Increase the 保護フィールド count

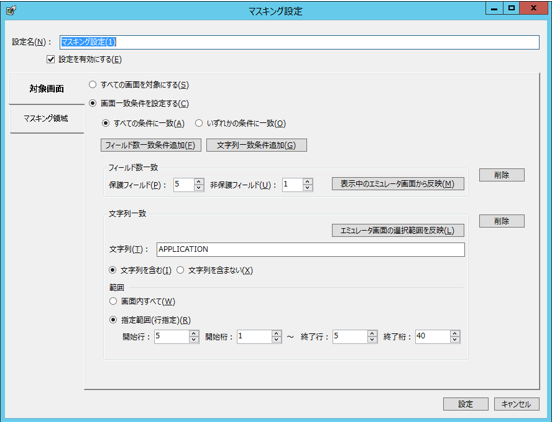(199, 182)
